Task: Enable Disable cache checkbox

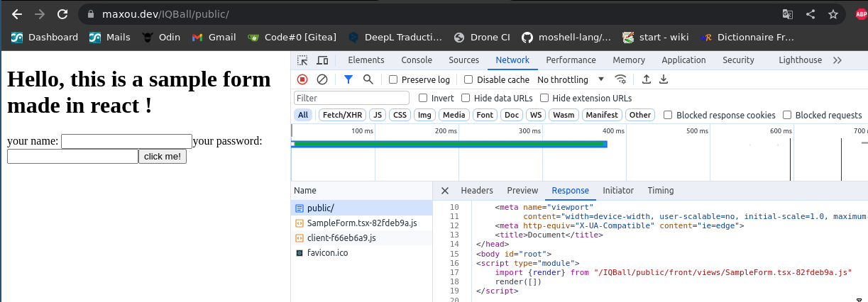Action: pos(468,79)
